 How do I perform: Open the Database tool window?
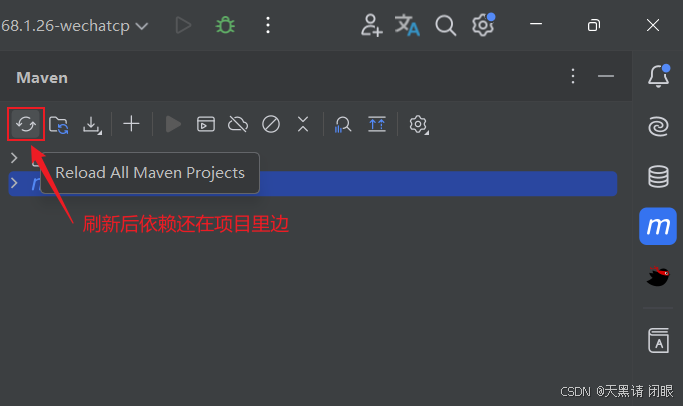658,176
